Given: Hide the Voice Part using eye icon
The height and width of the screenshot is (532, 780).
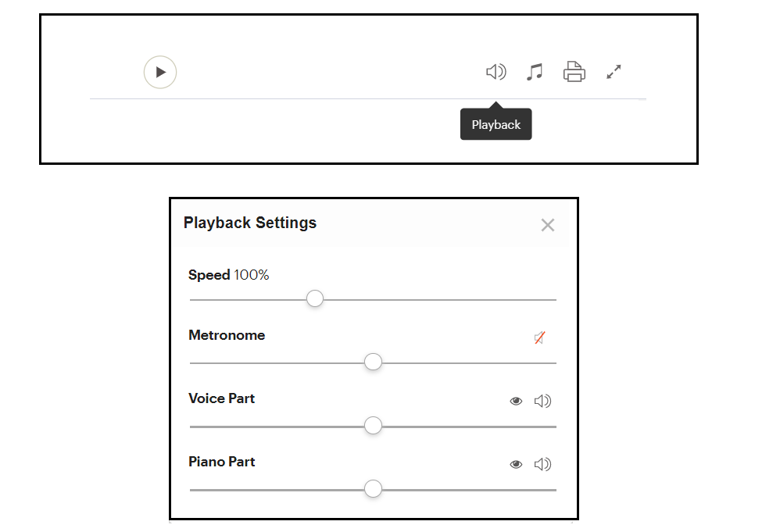Looking at the screenshot, I should click(x=516, y=402).
